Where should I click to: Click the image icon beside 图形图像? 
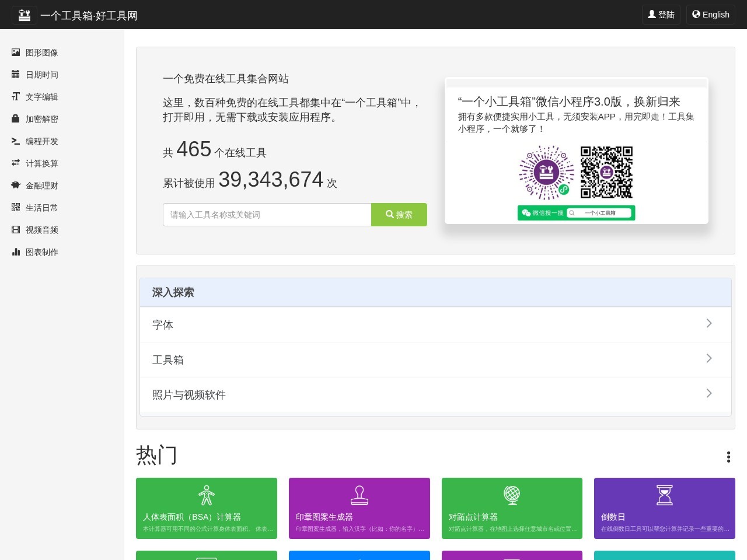(16, 52)
